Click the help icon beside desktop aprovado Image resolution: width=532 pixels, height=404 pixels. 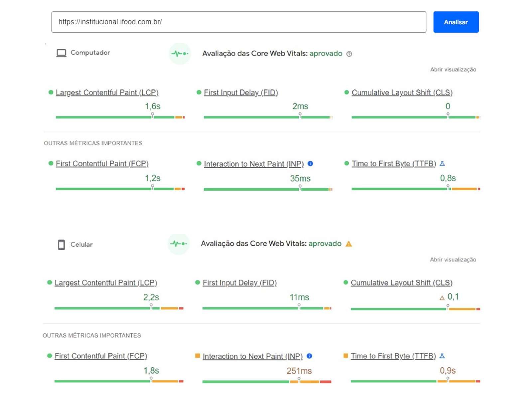pyautogui.click(x=349, y=54)
